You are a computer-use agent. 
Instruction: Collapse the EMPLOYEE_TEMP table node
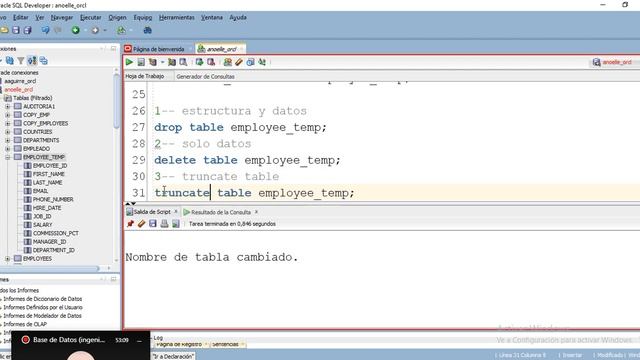[x=7, y=157]
